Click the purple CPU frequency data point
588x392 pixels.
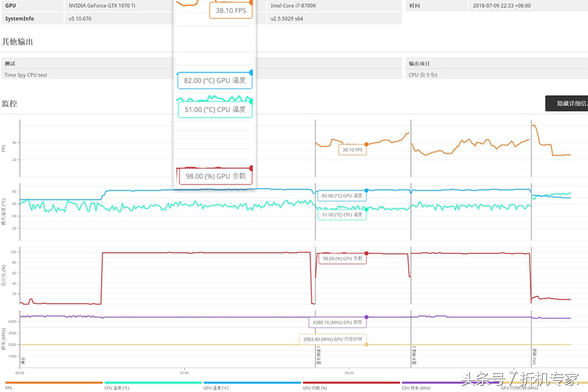coord(366,317)
